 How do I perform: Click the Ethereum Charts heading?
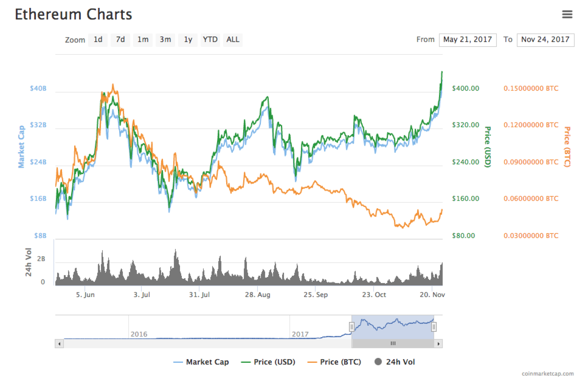click(x=74, y=14)
